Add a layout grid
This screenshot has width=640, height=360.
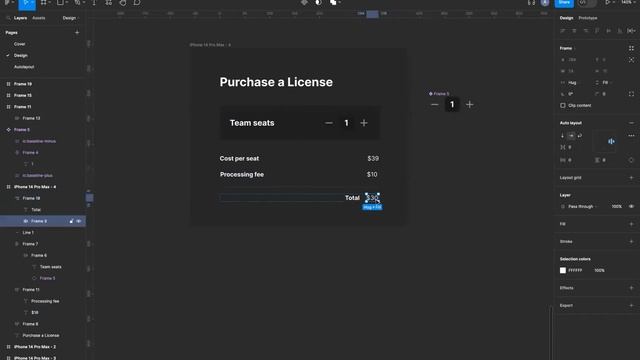point(631,178)
